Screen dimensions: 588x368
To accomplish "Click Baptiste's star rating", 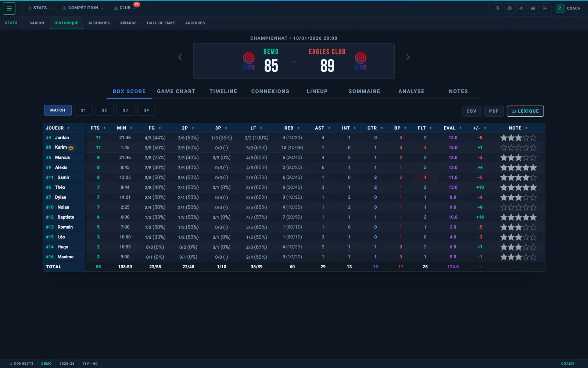I will tap(519, 217).
